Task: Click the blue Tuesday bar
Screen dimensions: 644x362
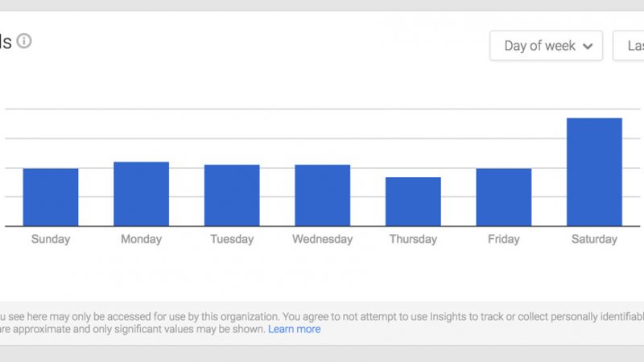Action: click(x=232, y=195)
